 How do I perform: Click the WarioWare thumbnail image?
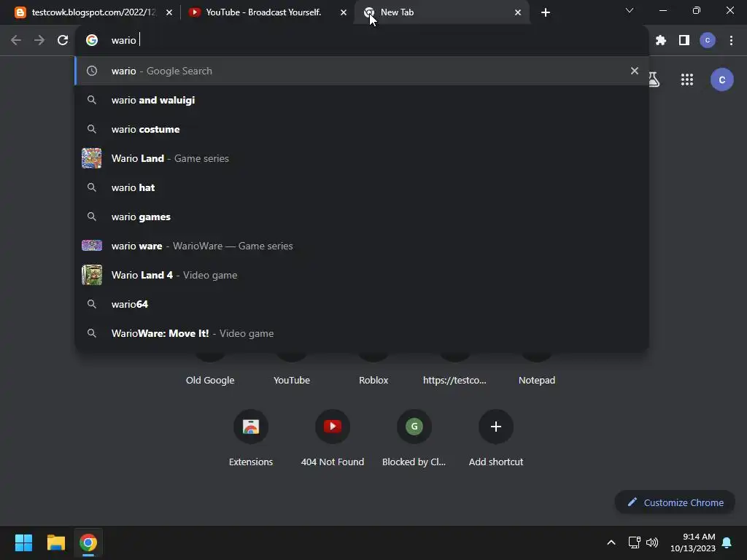pos(91,246)
